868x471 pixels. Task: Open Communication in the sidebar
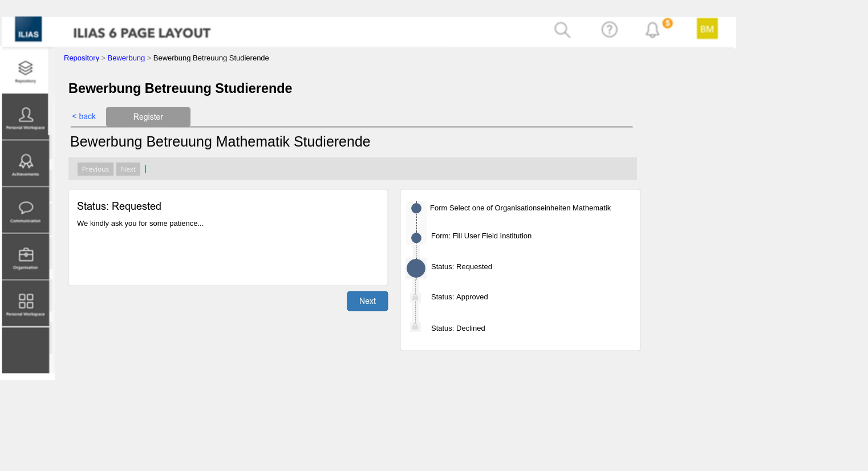point(25,210)
